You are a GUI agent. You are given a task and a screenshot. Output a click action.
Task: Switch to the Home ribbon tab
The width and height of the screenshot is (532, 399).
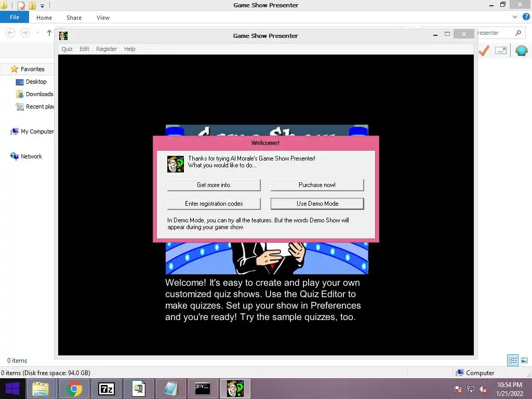point(44,18)
